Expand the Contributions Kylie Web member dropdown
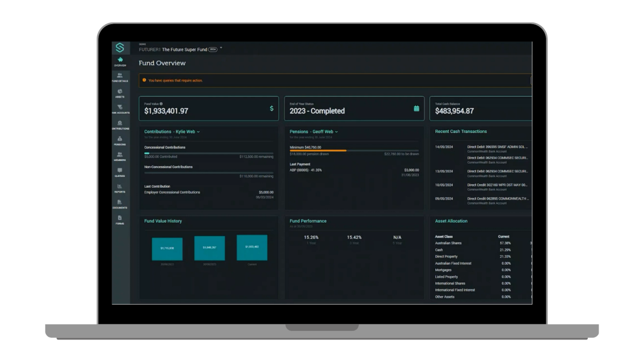The width and height of the screenshot is (644, 362). pyautogui.click(x=198, y=131)
